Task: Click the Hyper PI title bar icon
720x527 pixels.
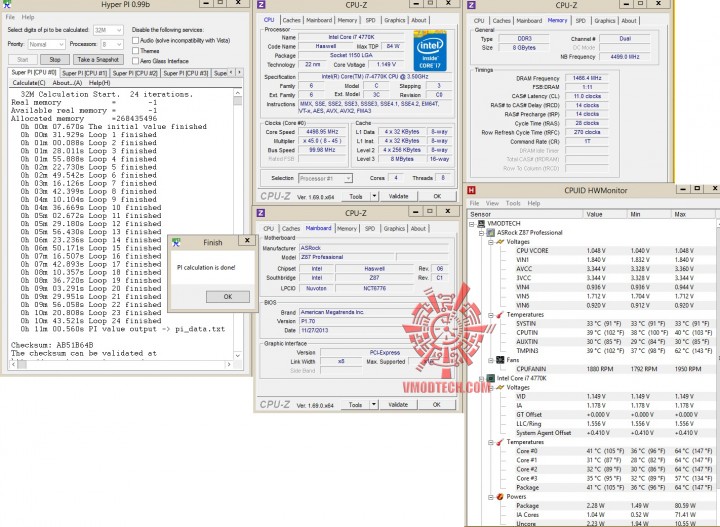Action: (x=7, y=5)
